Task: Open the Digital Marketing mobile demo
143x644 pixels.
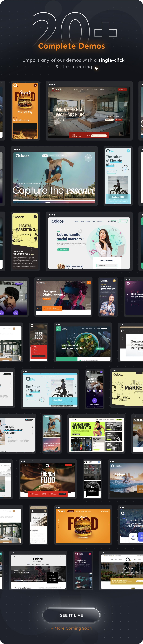Action: tap(25, 241)
